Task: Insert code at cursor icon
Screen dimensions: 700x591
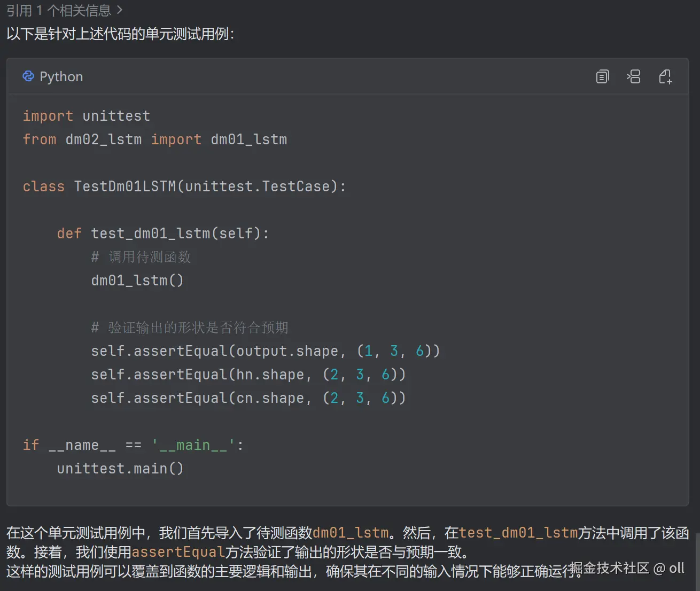Action: (634, 77)
